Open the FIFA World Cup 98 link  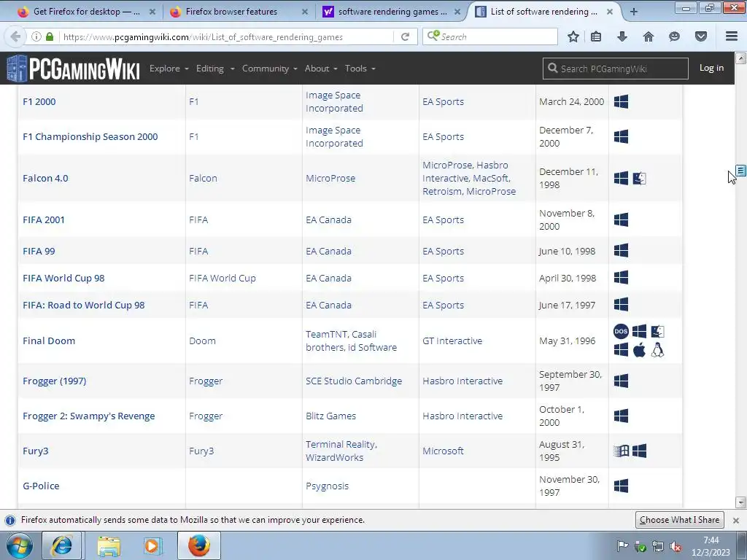[x=63, y=278]
